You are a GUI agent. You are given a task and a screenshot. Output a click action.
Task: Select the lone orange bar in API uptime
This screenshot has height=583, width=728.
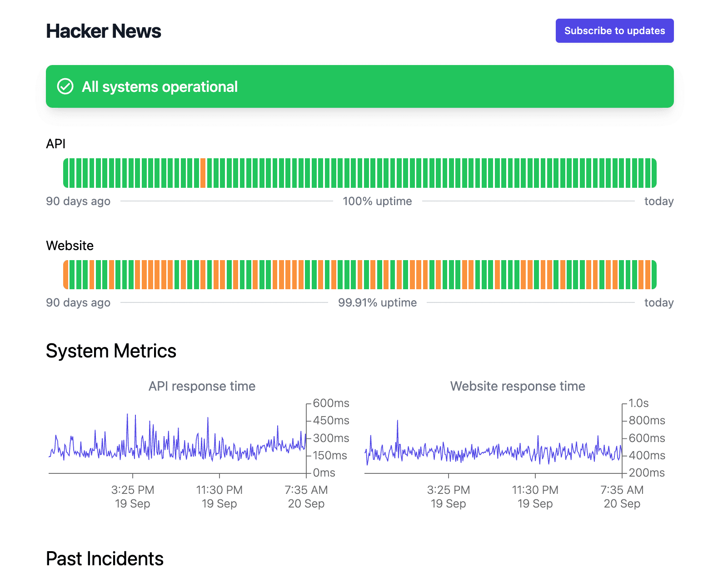coord(203,173)
